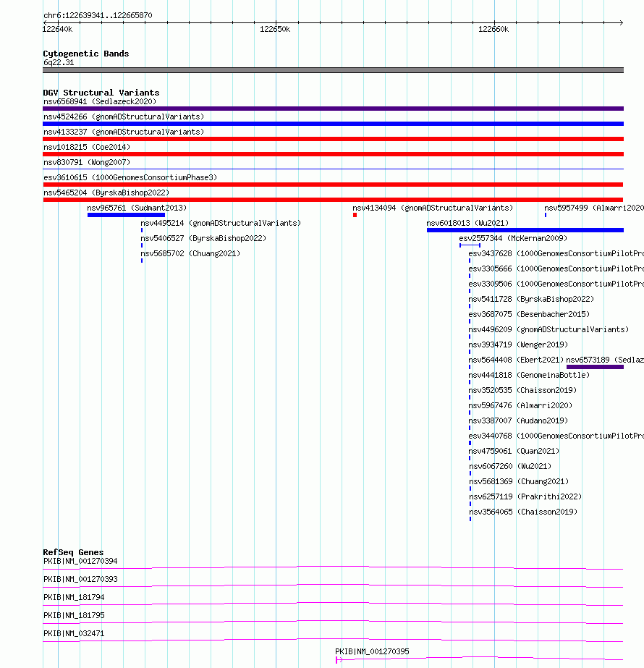The image size is (644, 668).
Task: Select the nsv5957499 (Almarri2020 label
Action: click(x=594, y=208)
